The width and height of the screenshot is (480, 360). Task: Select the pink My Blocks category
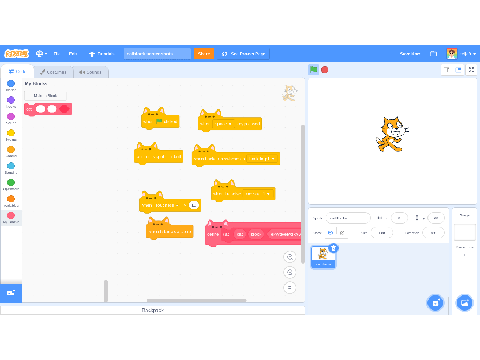coord(11,217)
